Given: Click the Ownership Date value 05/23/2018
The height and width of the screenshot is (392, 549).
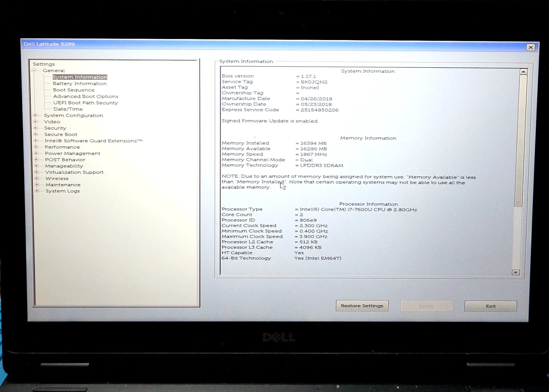Looking at the screenshot, I should [x=316, y=104].
